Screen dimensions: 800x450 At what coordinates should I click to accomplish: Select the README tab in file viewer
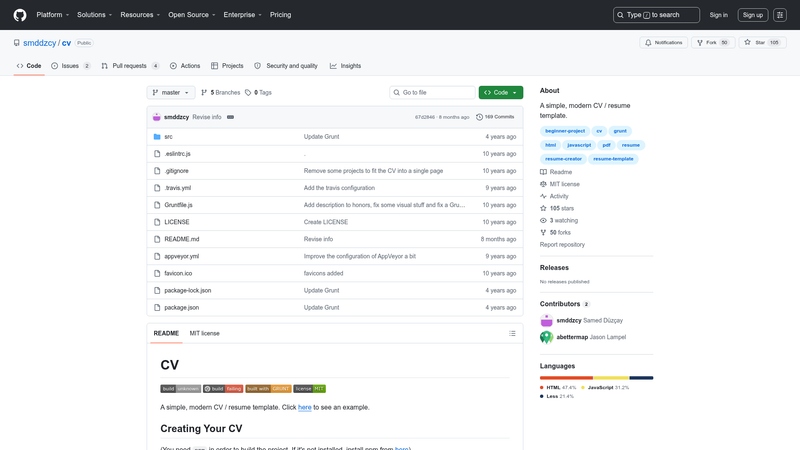click(166, 333)
